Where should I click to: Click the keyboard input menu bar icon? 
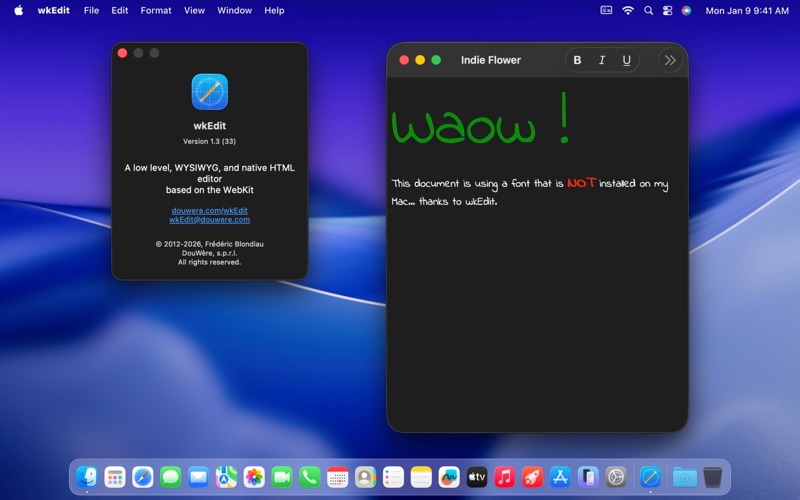point(606,10)
